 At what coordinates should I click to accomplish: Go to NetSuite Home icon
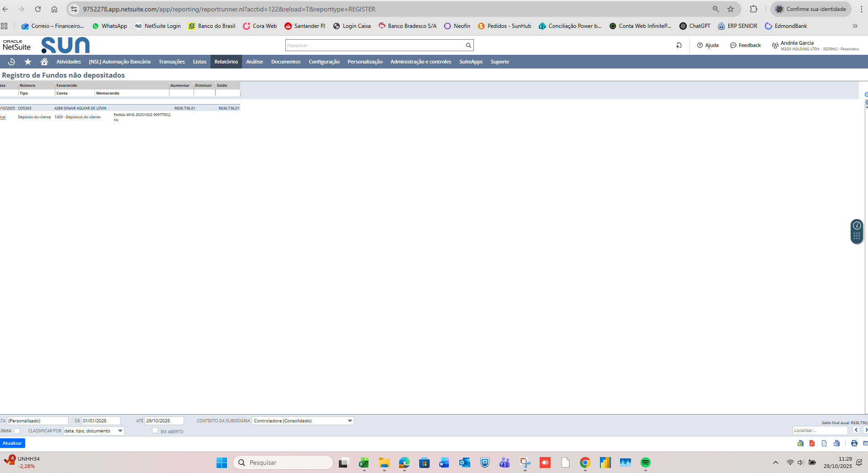click(x=44, y=62)
